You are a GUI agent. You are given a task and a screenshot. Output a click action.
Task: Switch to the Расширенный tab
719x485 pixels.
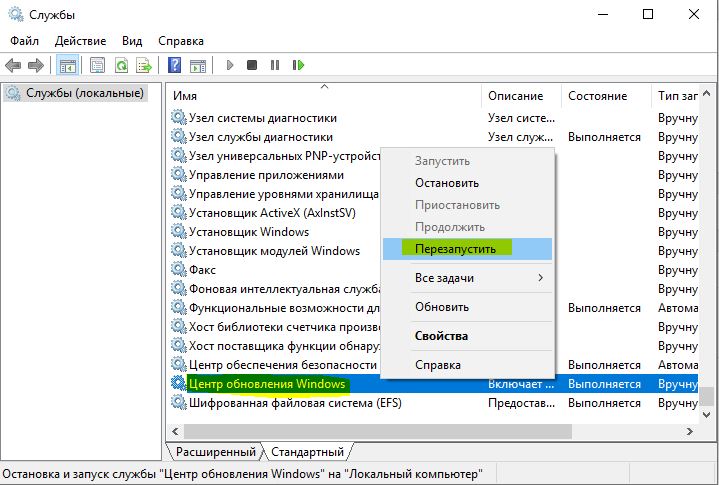pyautogui.click(x=215, y=452)
